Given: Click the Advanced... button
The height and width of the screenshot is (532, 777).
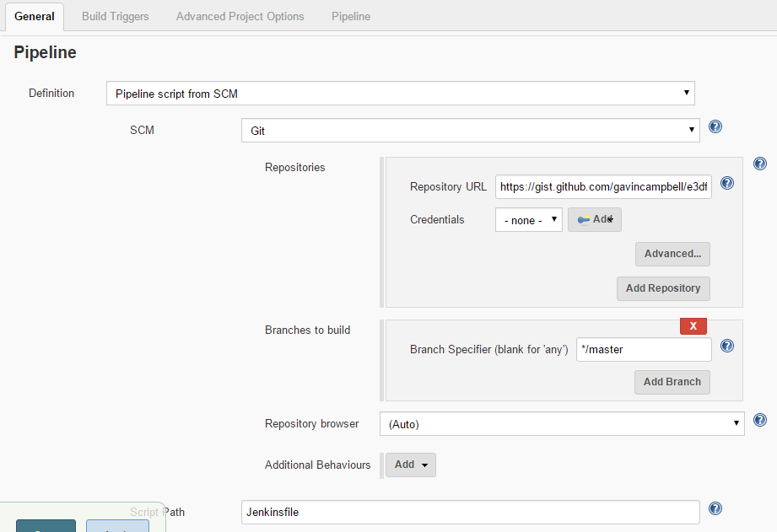Looking at the screenshot, I should (672, 254).
